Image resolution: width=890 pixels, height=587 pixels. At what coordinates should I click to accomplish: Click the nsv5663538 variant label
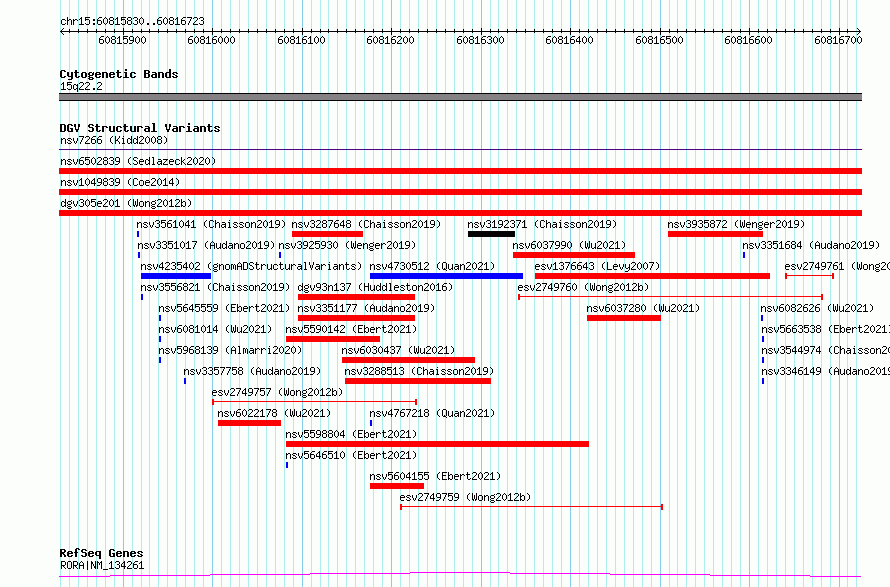tap(825, 329)
